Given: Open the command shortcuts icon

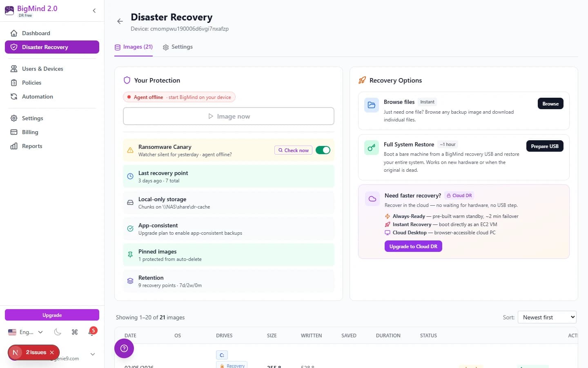Looking at the screenshot, I should pyautogui.click(x=75, y=332).
